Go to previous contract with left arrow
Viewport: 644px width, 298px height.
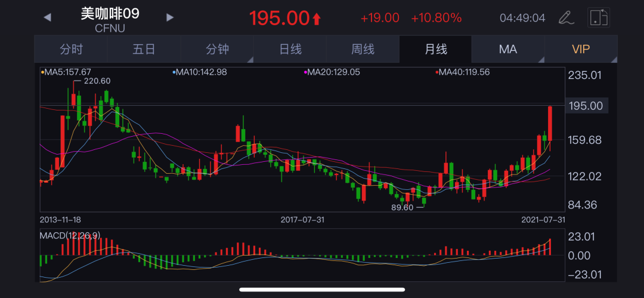pos(47,17)
